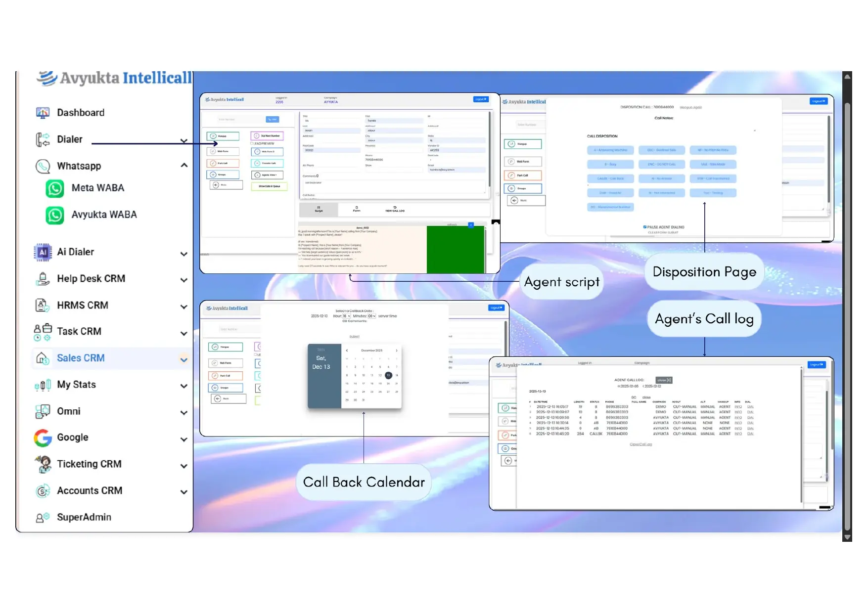Screen dimensions: 868x613
Task: Click the Avyukta Intellicall logo
Action: 114,78
